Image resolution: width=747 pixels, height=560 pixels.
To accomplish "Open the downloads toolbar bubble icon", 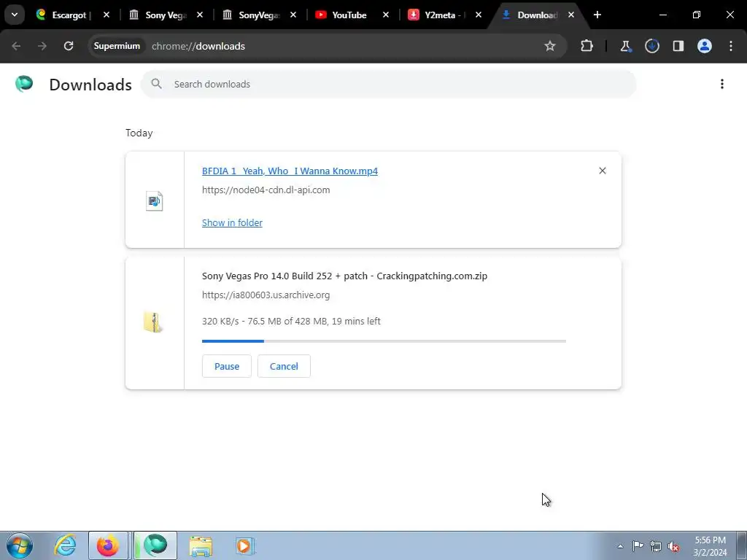I will tap(652, 46).
